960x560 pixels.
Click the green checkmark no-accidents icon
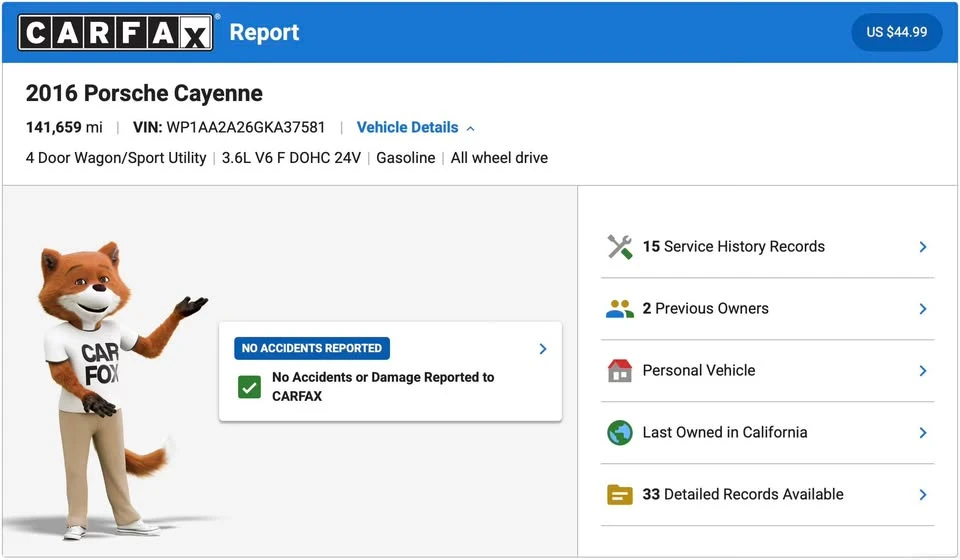click(249, 387)
